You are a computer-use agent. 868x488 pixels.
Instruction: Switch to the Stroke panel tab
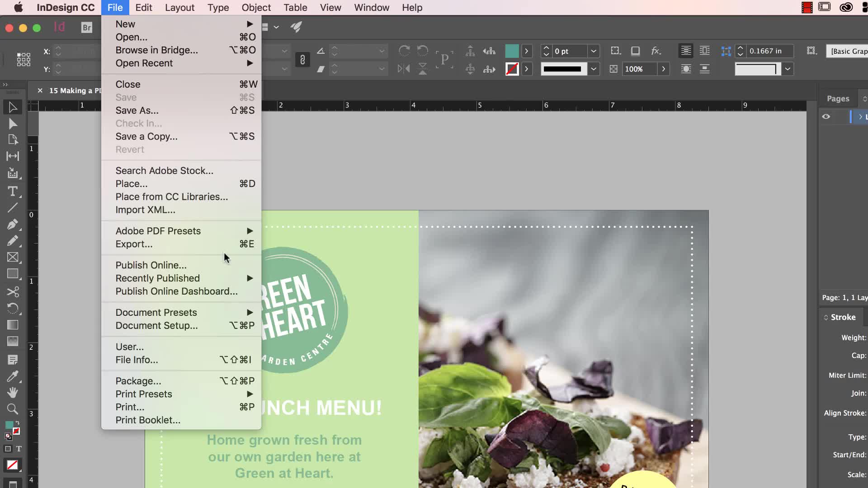pyautogui.click(x=843, y=317)
